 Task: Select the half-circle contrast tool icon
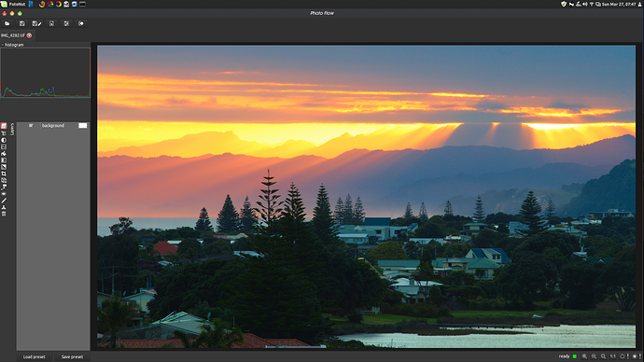point(4,140)
